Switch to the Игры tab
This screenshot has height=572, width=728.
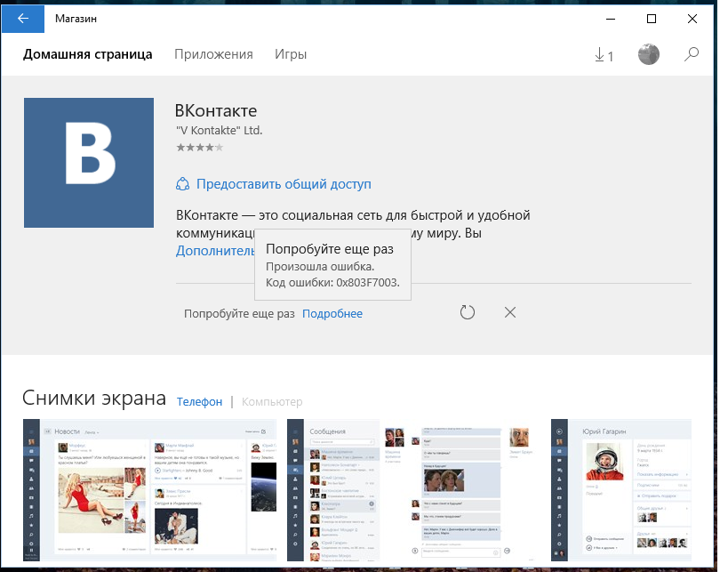(291, 54)
